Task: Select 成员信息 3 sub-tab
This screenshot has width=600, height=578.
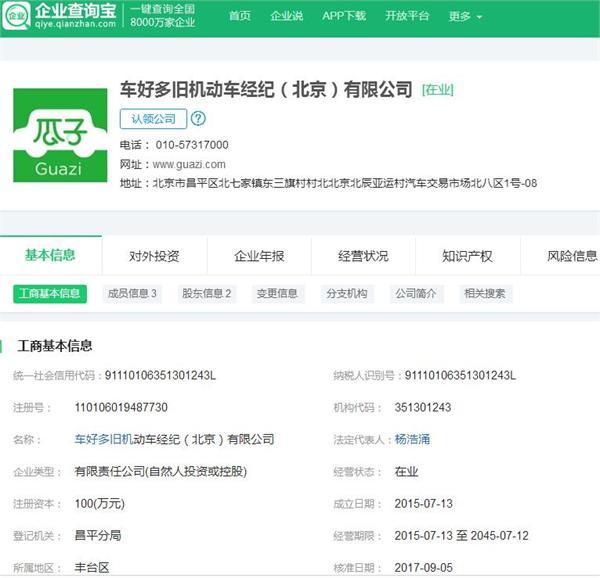Action: 132,294
